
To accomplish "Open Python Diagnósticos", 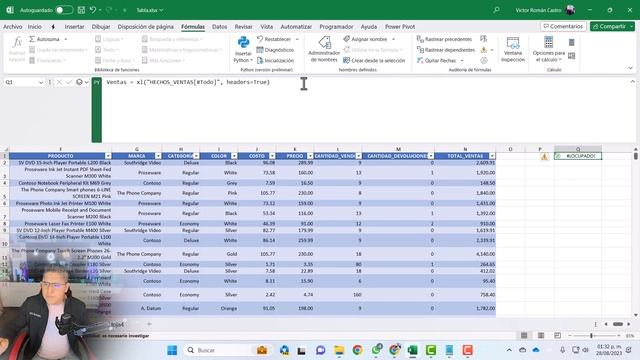I will (275, 50).
